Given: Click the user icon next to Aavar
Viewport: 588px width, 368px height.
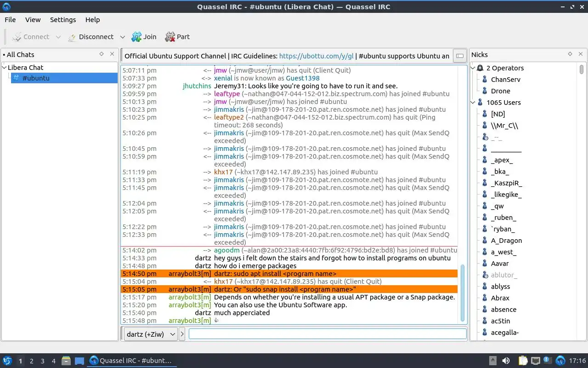Looking at the screenshot, I should tap(485, 264).
